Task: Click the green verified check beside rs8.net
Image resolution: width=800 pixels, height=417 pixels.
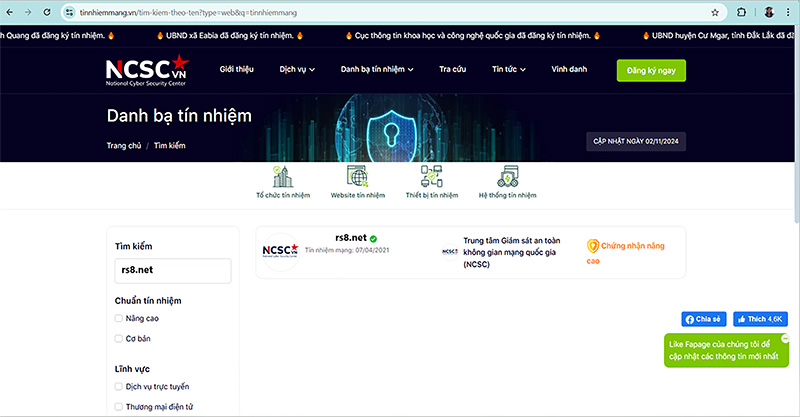Action: pyautogui.click(x=373, y=238)
